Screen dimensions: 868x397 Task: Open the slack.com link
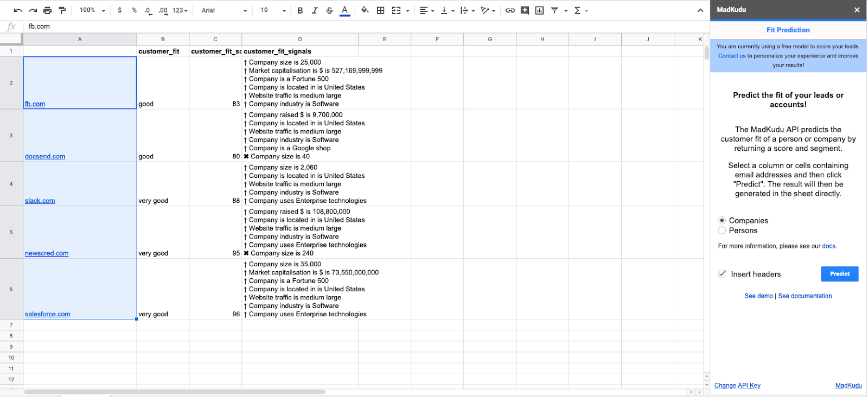pyautogui.click(x=40, y=201)
